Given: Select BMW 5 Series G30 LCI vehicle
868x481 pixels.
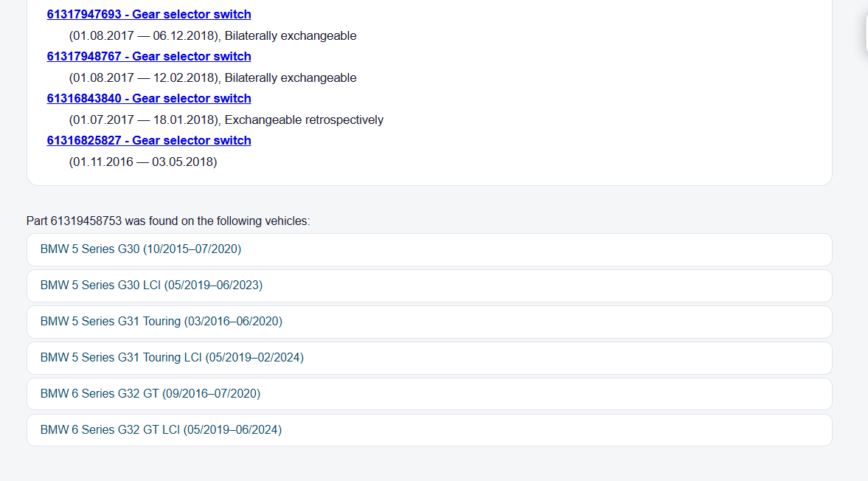Looking at the screenshot, I should (x=429, y=286).
